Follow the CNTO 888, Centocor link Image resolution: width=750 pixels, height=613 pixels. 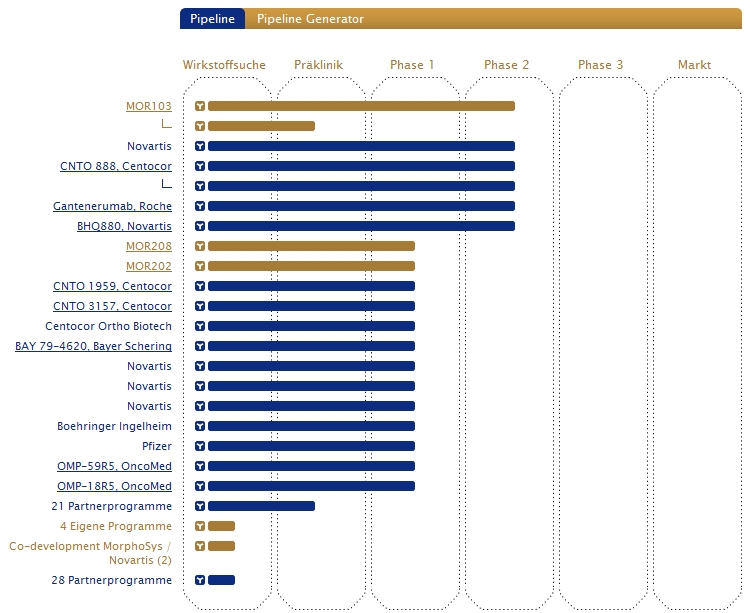pos(116,166)
